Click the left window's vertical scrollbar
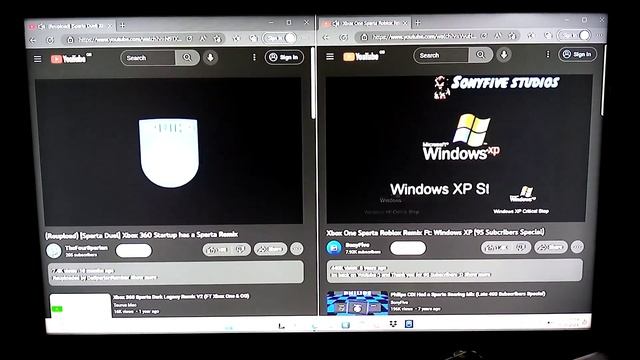Viewport: 640px width, 360px height. 313,84
